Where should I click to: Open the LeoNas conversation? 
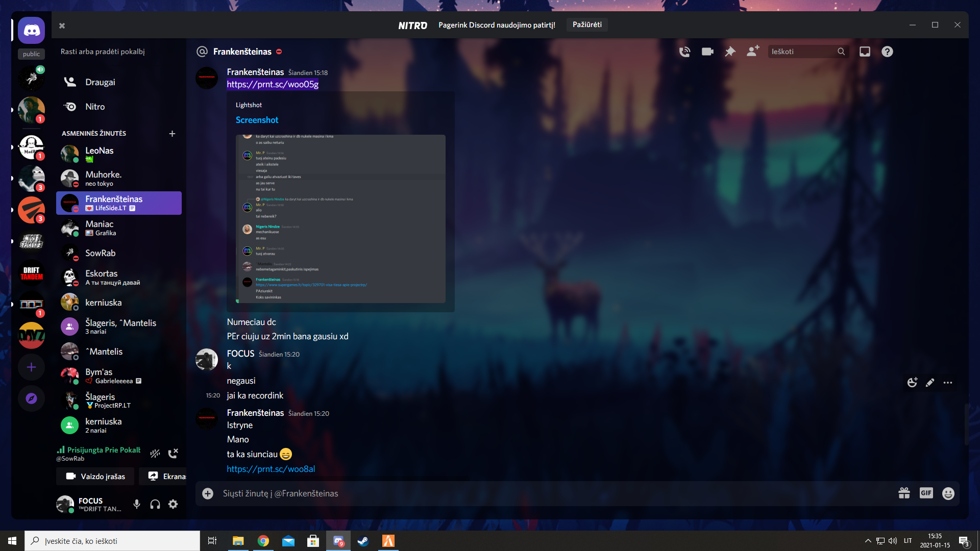point(119,154)
